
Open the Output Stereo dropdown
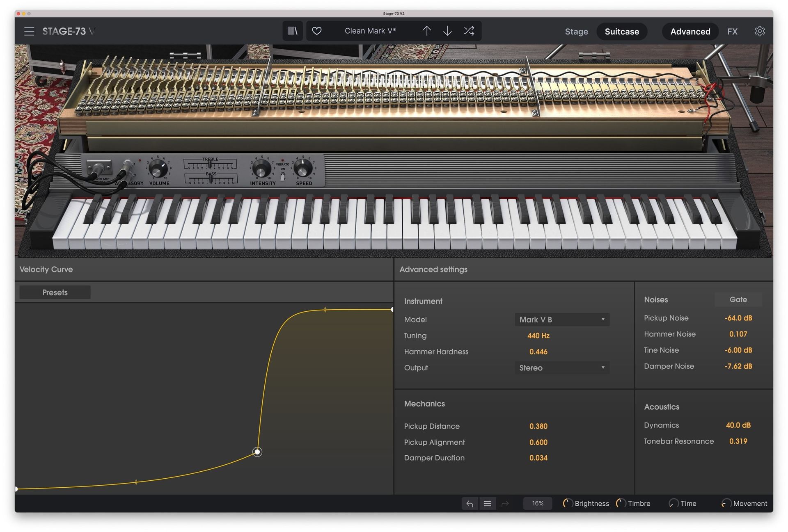tap(561, 368)
